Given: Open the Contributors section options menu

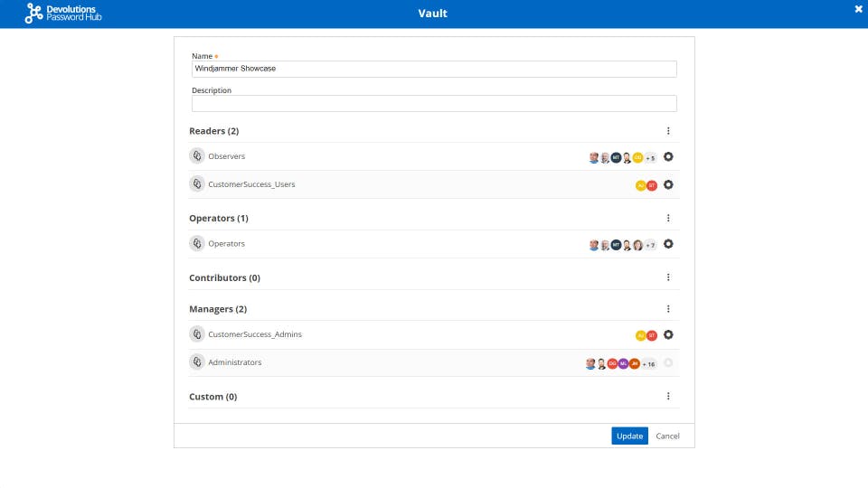Looking at the screenshot, I should (x=668, y=277).
